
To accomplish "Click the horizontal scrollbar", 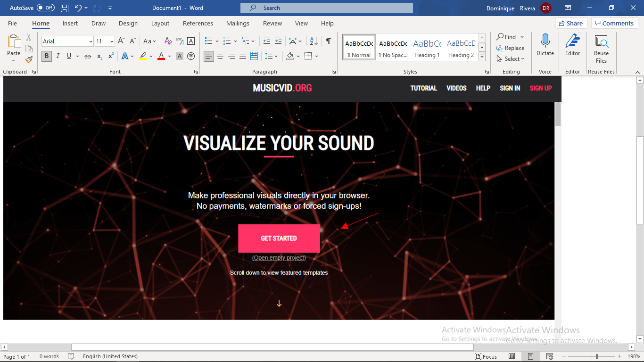I will (x=273, y=347).
